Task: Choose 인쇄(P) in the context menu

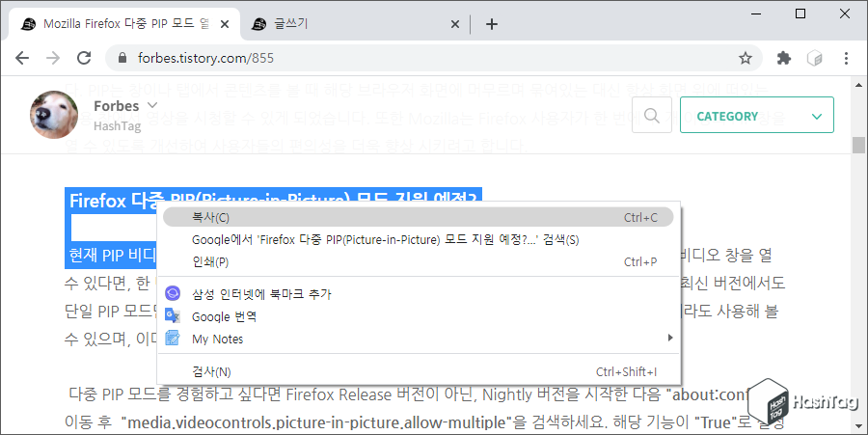Action: tap(419, 261)
